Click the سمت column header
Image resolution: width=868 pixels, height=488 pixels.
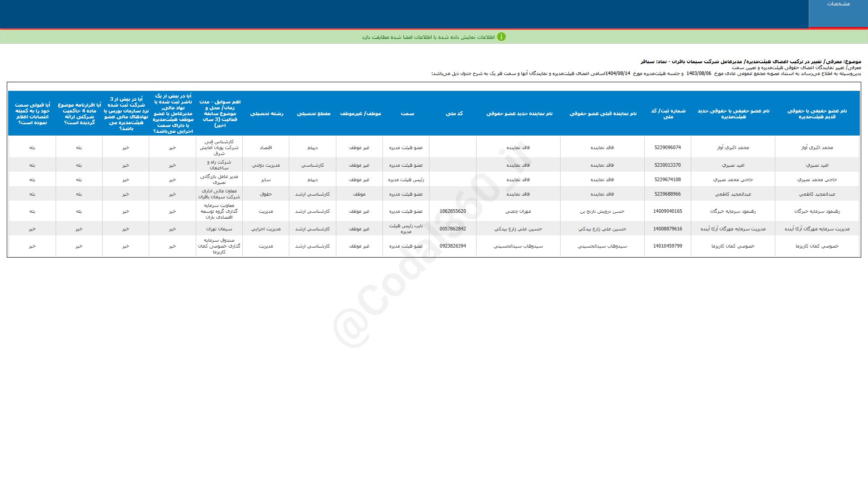[407, 113]
